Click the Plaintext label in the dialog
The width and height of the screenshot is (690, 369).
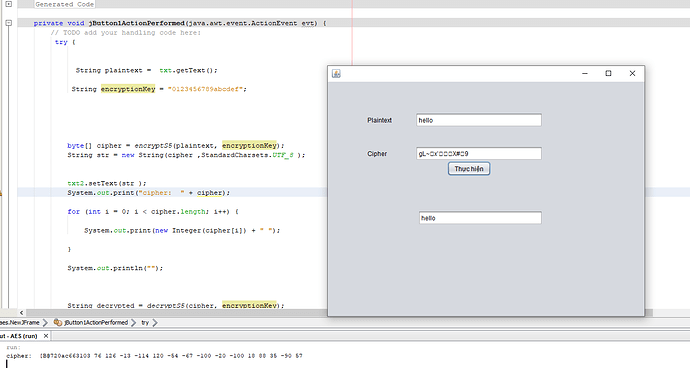pos(379,120)
